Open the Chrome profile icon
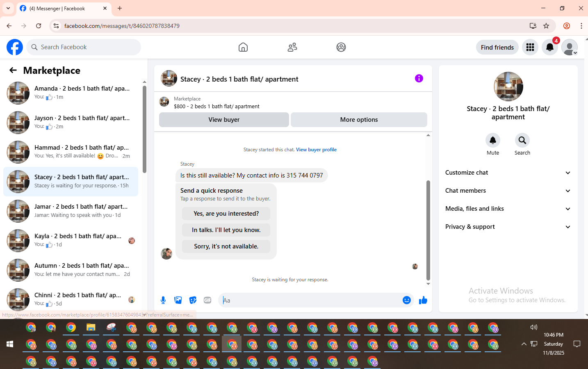This screenshot has width=588, height=369. coord(567,26)
